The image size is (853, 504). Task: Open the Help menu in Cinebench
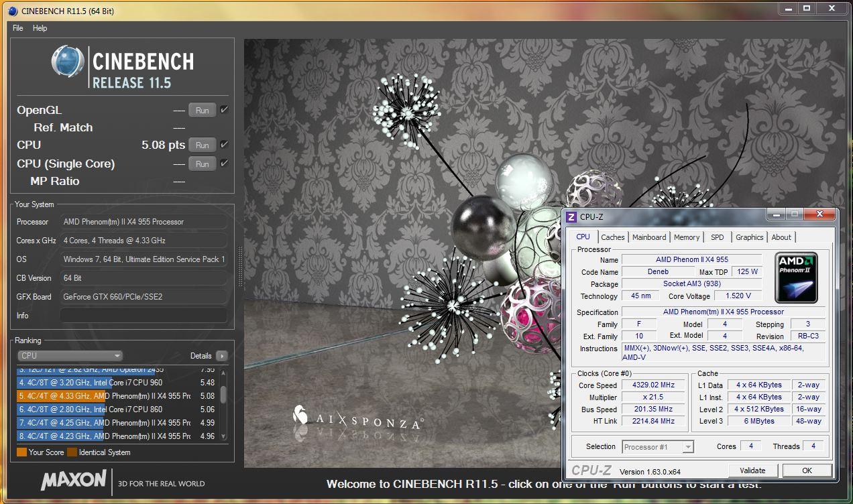[x=40, y=28]
